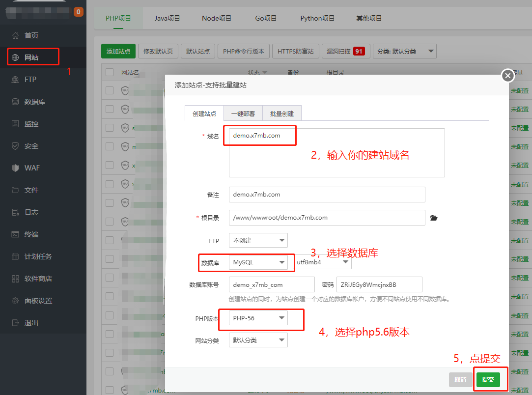This screenshot has height=395, width=532.
Task: Switch to the Go项目 tab
Action: pyautogui.click(x=266, y=18)
